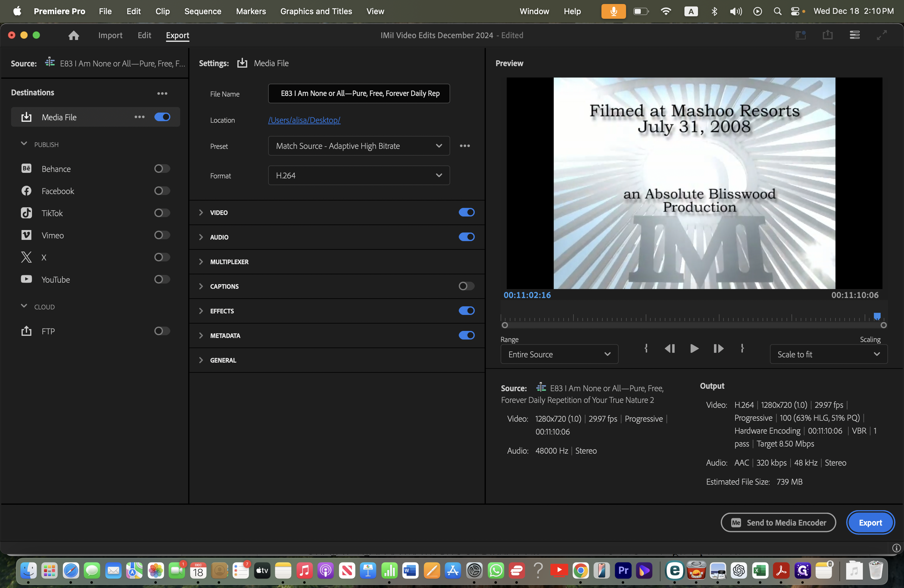
Task: Open the Markers menu
Action: pyautogui.click(x=251, y=11)
